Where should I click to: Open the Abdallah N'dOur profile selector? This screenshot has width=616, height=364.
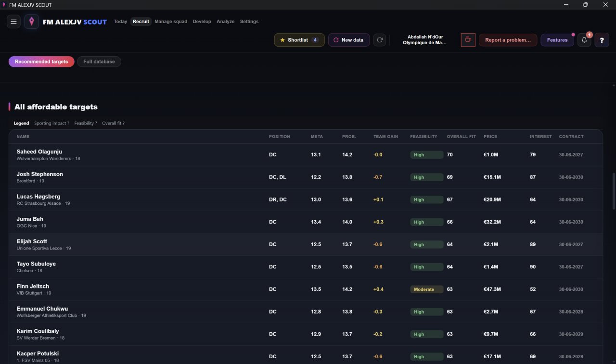425,40
